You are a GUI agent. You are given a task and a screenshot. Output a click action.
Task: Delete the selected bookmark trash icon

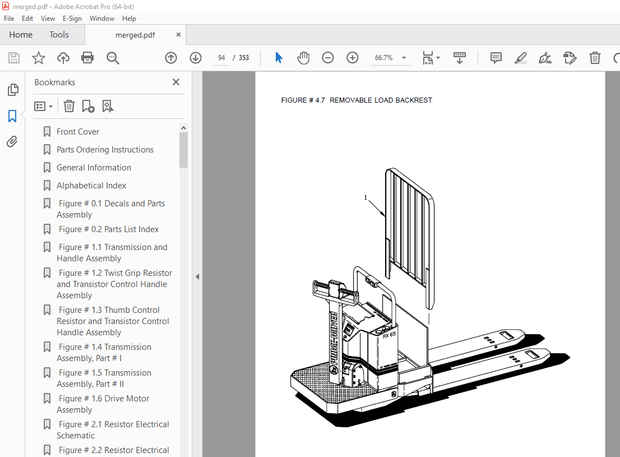point(69,106)
